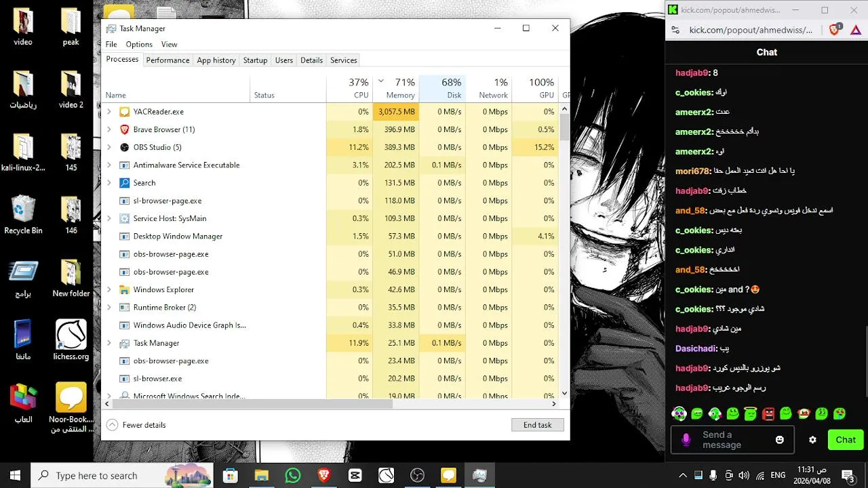Open YACReader yellow speech-bubble taskbar icon

point(448,475)
